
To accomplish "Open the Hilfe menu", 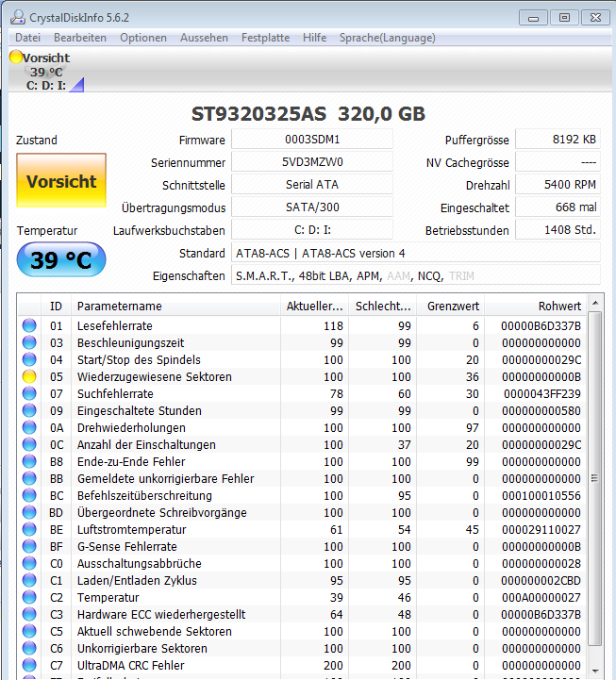I will (x=314, y=38).
